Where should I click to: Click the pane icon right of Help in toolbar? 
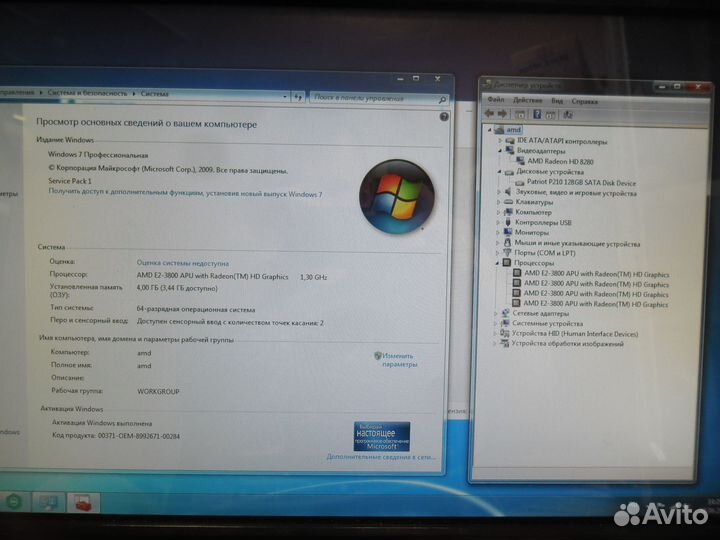pos(551,115)
